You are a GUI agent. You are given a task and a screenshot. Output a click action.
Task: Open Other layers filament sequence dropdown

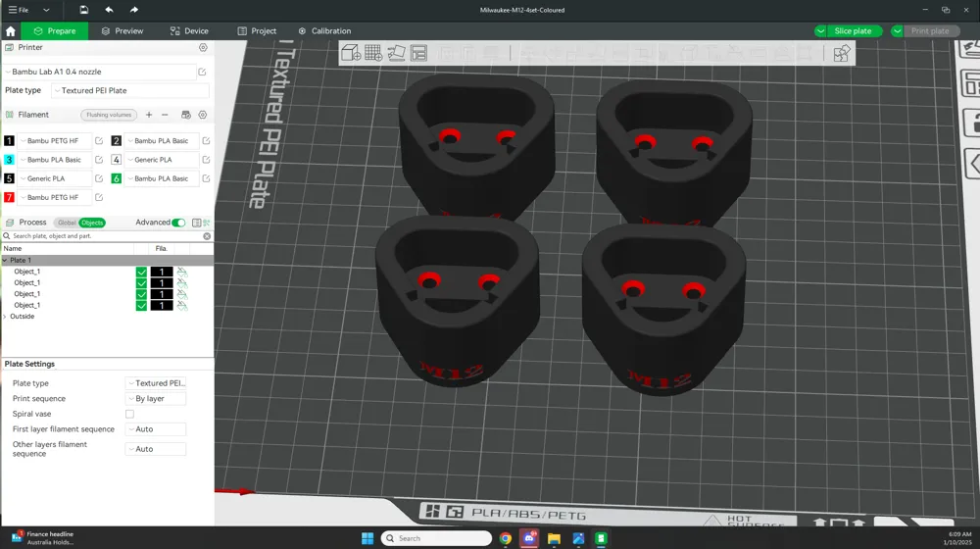pyautogui.click(x=155, y=449)
